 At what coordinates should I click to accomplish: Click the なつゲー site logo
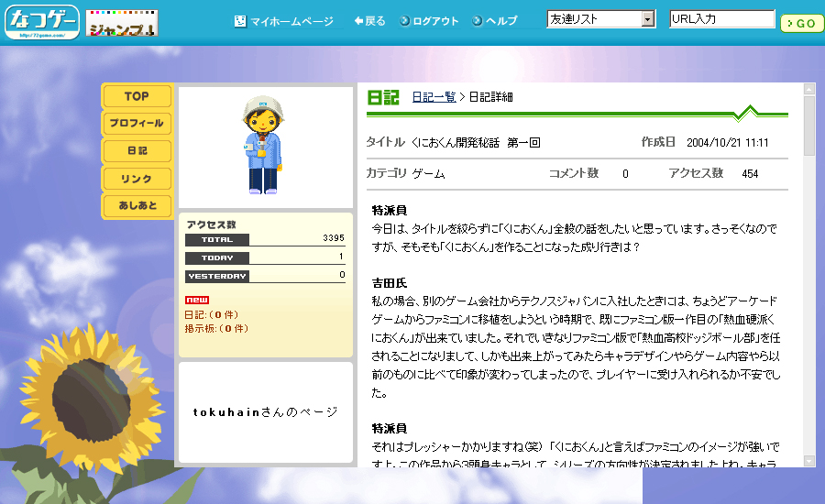pos(42,22)
